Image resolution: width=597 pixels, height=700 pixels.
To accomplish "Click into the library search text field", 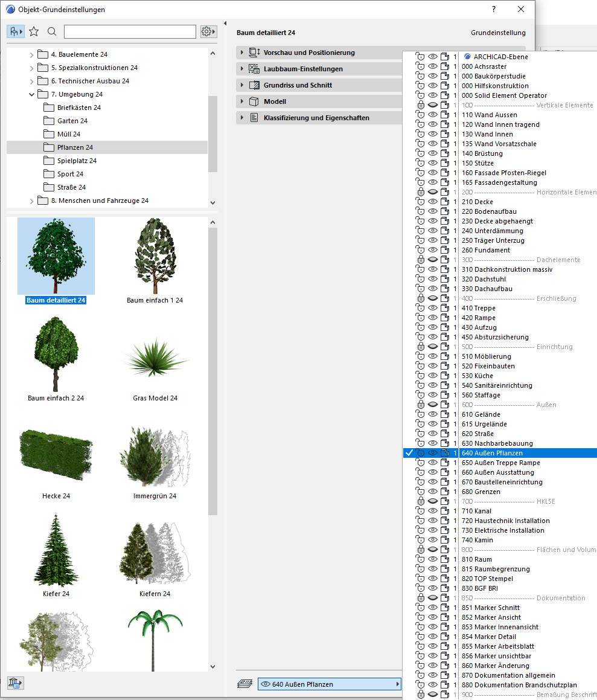I will [x=130, y=31].
